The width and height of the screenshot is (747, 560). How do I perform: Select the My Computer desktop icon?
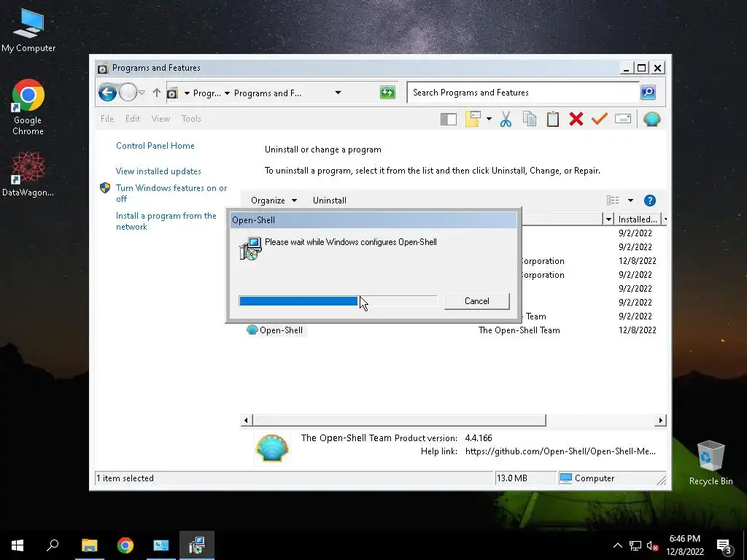pyautogui.click(x=28, y=31)
